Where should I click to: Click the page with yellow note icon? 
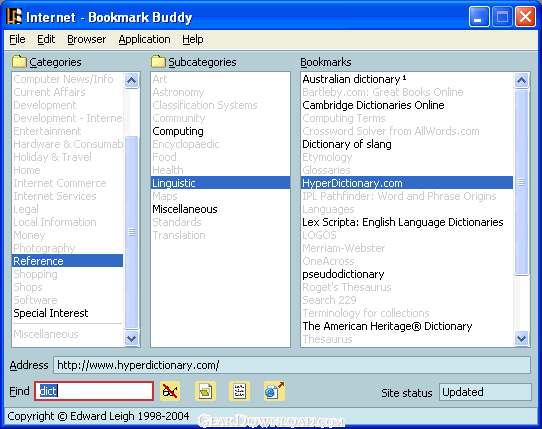click(x=205, y=391)
